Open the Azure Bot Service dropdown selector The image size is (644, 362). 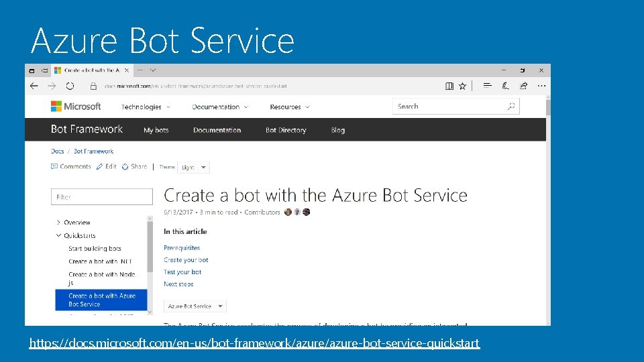point(195,306)
